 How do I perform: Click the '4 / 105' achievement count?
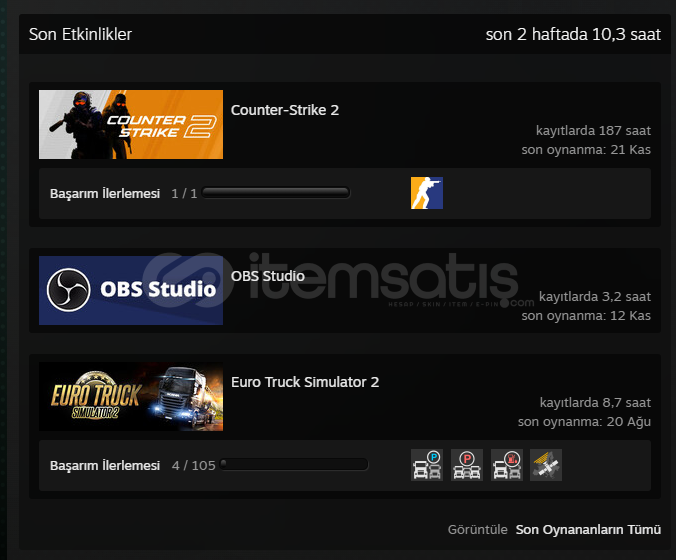tap(194, 466)
